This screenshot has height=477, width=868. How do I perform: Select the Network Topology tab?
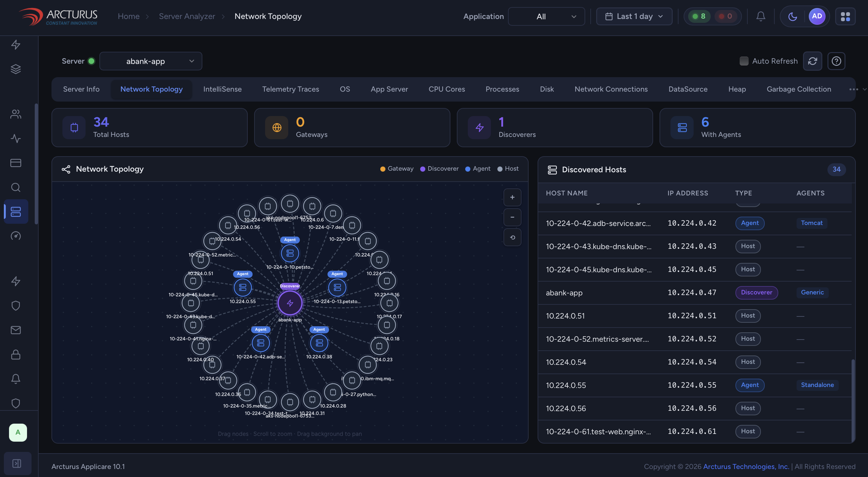[x=151, y=89]
